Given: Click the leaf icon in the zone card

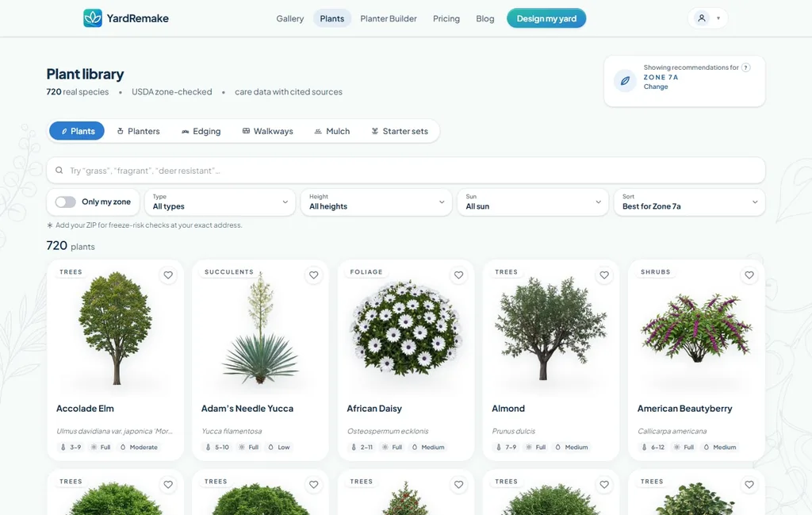Looking at the screenshot, I should click(625, 81).
